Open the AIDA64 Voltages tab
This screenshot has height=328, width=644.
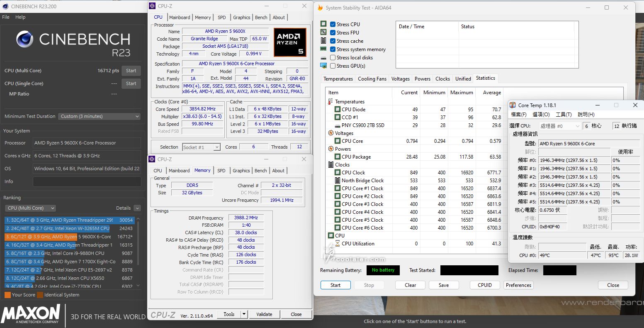coord(400,79)
